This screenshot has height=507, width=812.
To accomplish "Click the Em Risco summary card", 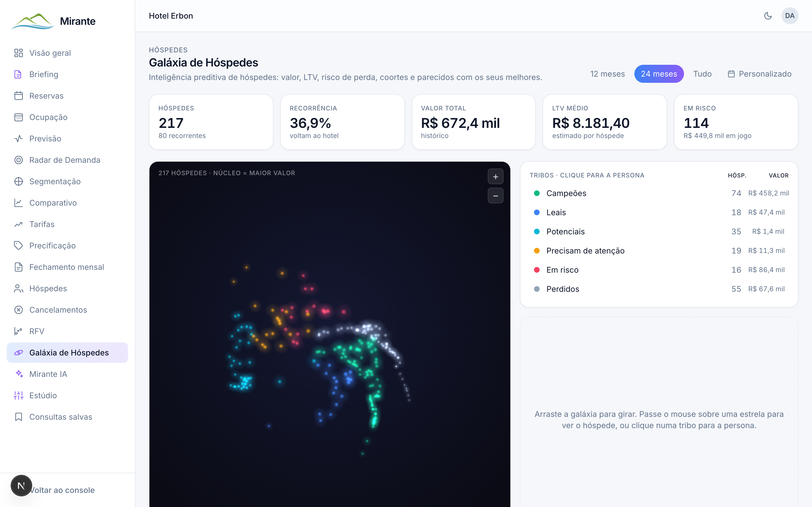I will [736, 122].
